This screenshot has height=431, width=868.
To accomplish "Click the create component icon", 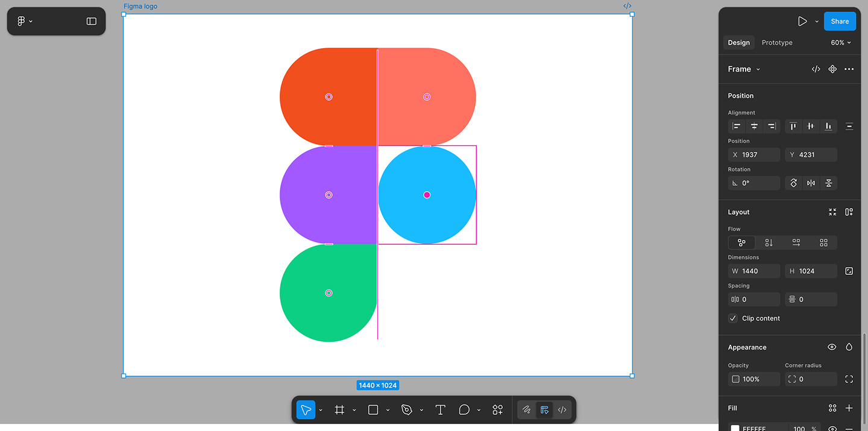I will click(832, 69).
